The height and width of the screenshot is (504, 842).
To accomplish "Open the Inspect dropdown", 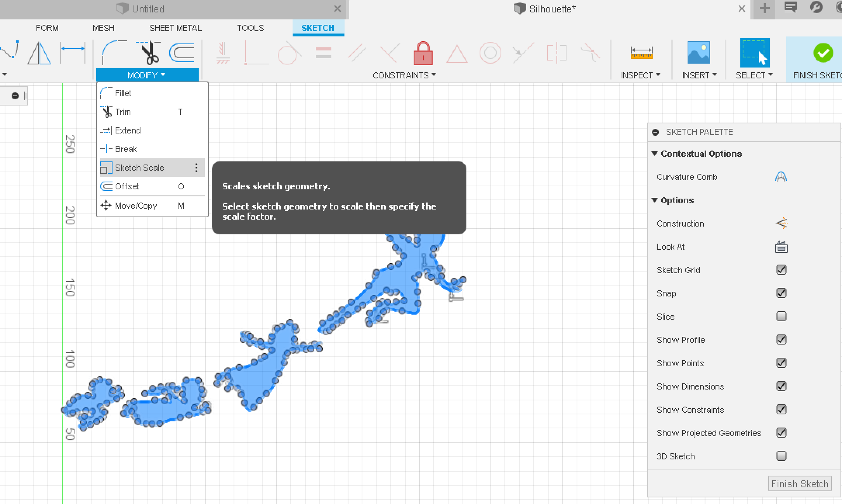I will coord(640,75).
